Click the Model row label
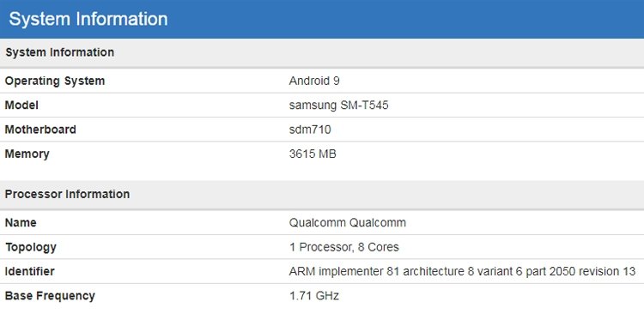The width and height of the screenshot is (644, 314). click(21, 106)
